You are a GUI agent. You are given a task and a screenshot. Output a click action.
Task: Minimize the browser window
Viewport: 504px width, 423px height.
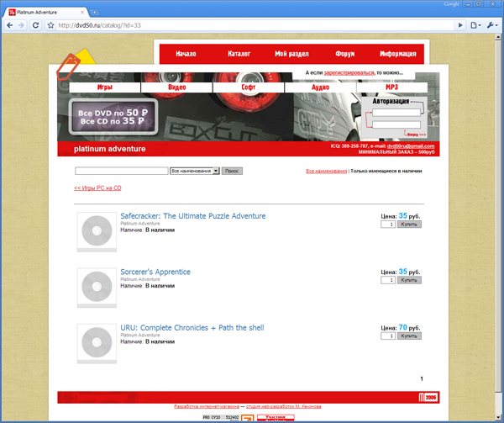click(x=468, y=4)
